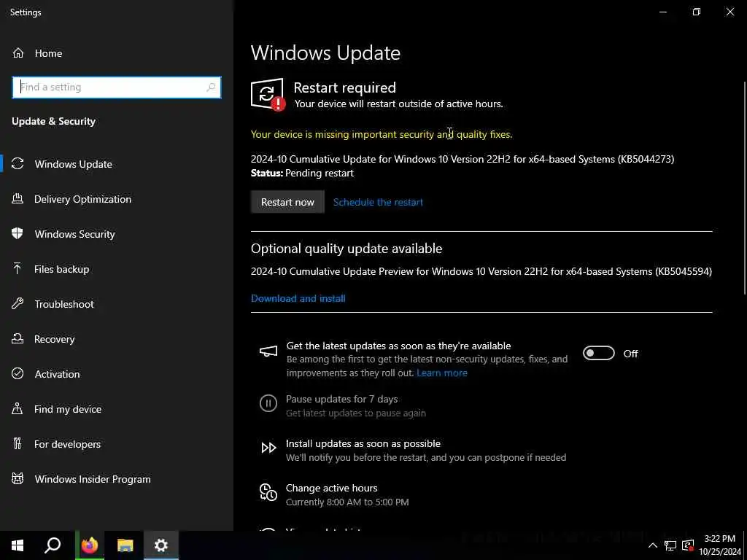747x560 pixels.
Task: Toggle Get the latest updates switch
Action: point(598,354)
